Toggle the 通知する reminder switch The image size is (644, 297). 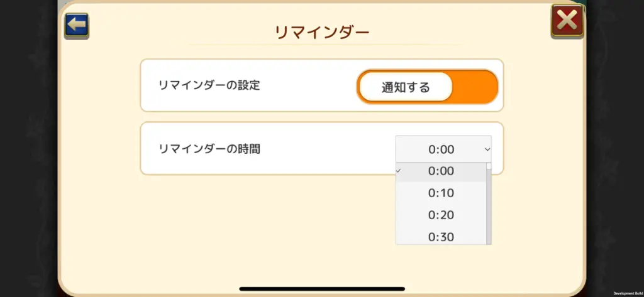(x=427, y=87)
